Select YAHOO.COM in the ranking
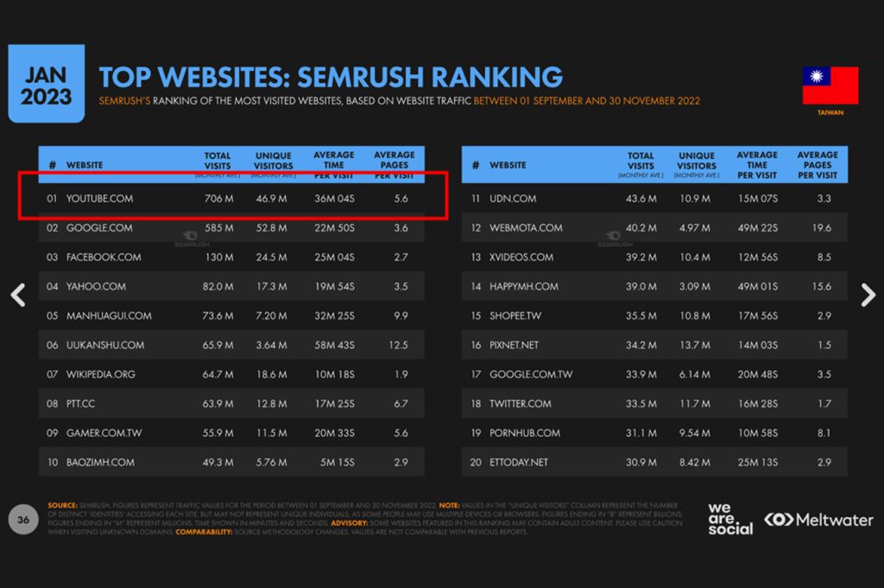The image size is (884, 588). point(96,287)
